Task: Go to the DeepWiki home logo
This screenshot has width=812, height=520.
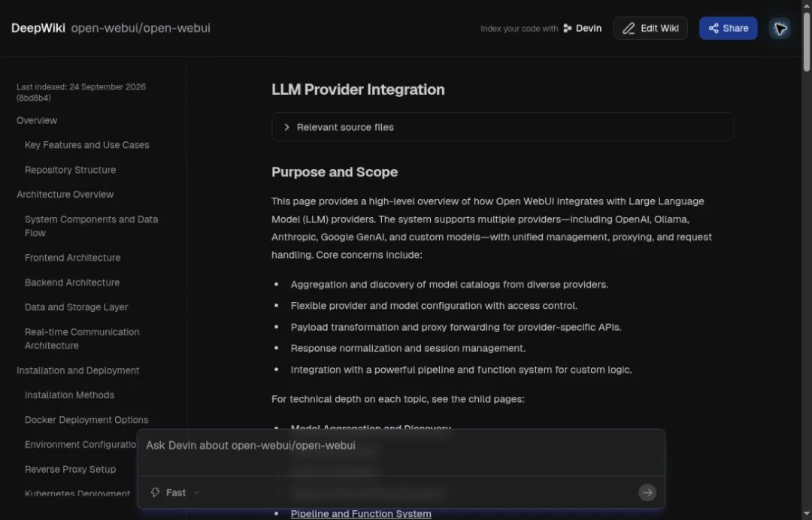Action: click(38, 29)
